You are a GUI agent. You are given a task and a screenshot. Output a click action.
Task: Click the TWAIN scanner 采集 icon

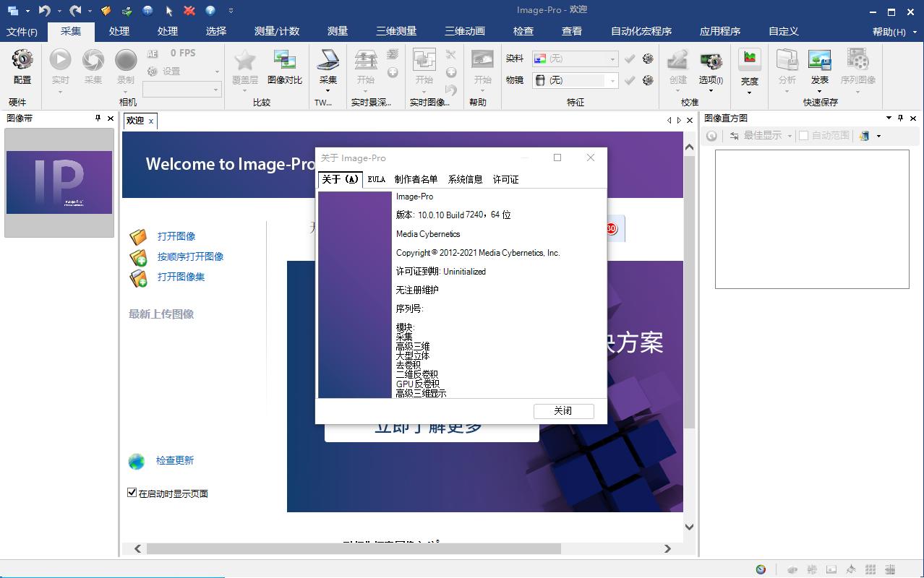(x=328, y=60)
